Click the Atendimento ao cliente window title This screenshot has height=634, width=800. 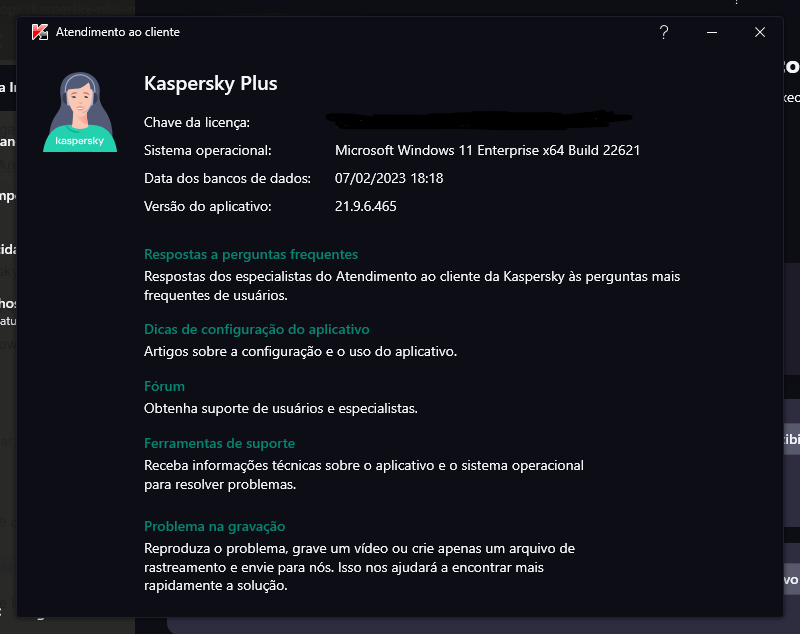click(x=118, y=32)
